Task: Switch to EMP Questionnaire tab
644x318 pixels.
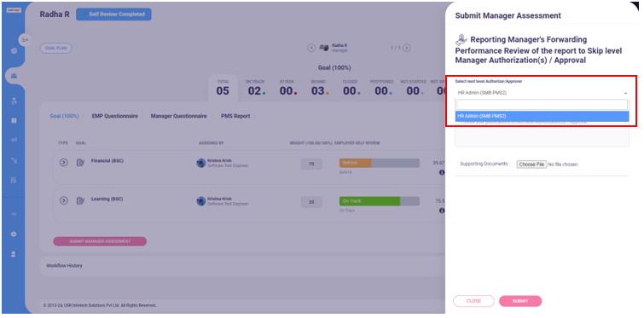Action: 114,116
